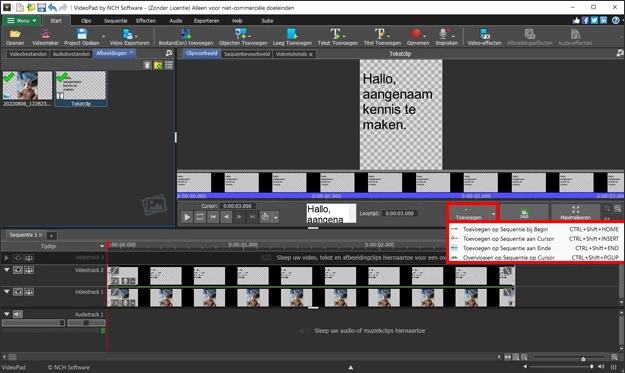Open Video-effecten panel
Viewport: 625px width, 373px height.
484,37
